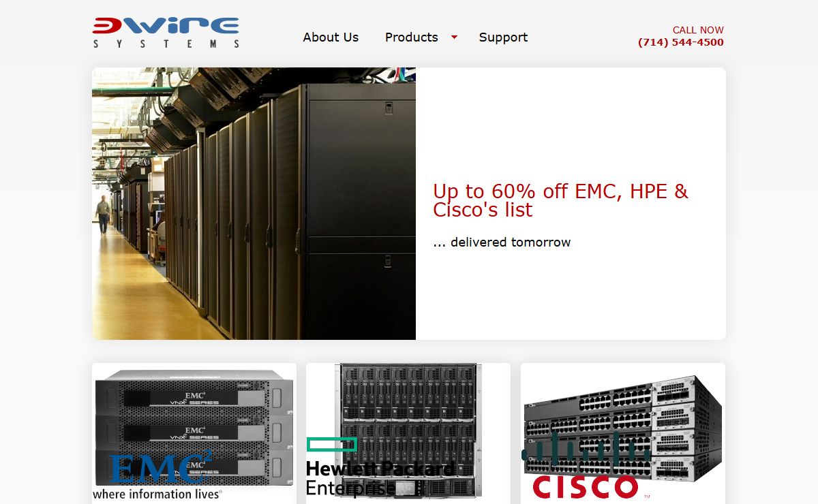The width and height of the screenshot is (818, 504).
Task: Click the Cisco logo
Action: coord(586,466)
